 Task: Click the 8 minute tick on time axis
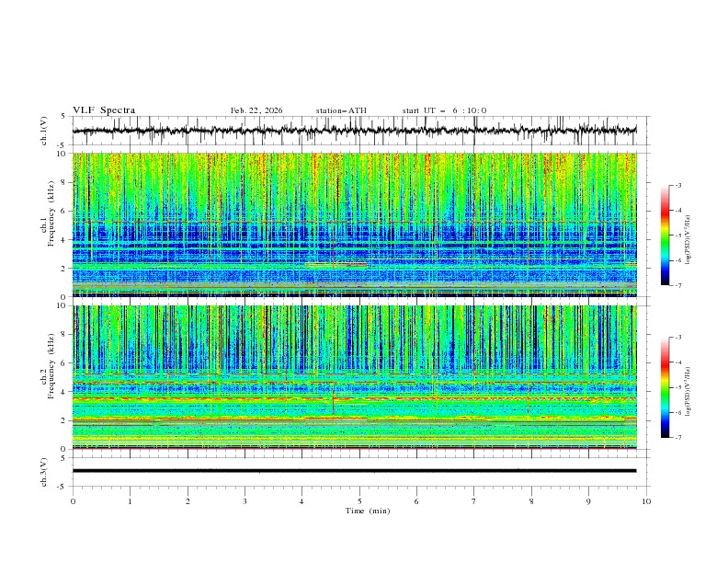[531, 501]
